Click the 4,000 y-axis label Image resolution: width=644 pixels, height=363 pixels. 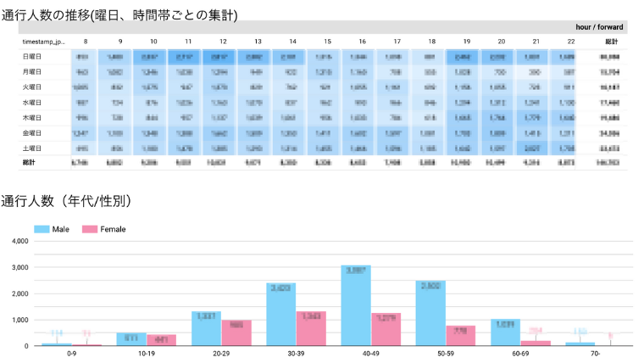point(20,242)
